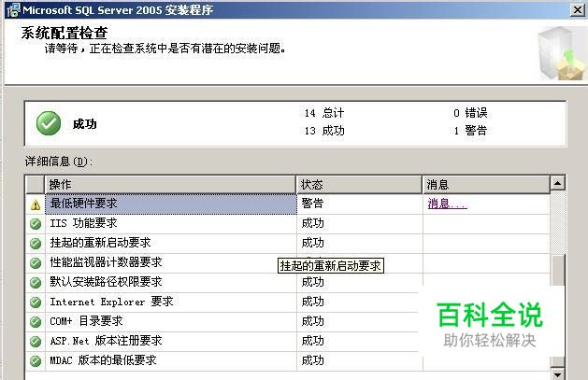Click the scrollbar down arrow of details list
Image resolution: width=588 pixels, height=380 pixels.
pos(558,374)
